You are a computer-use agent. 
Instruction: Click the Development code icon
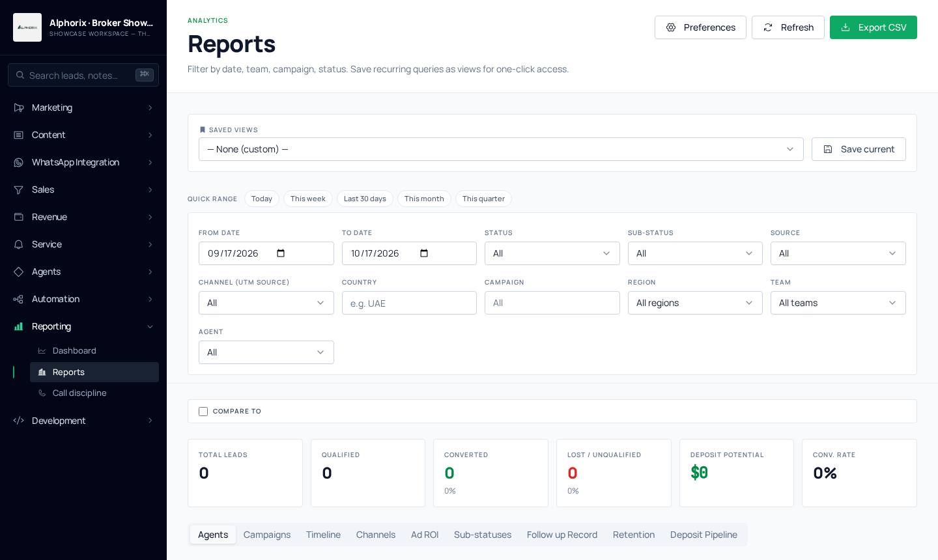19,421
